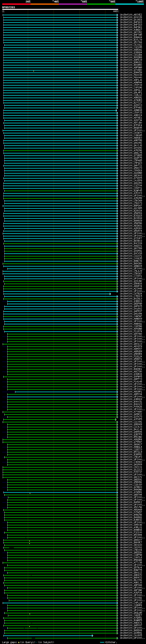
Task: Select label UniRef100_Q86LY5
Action: click(x=131, y=153)
